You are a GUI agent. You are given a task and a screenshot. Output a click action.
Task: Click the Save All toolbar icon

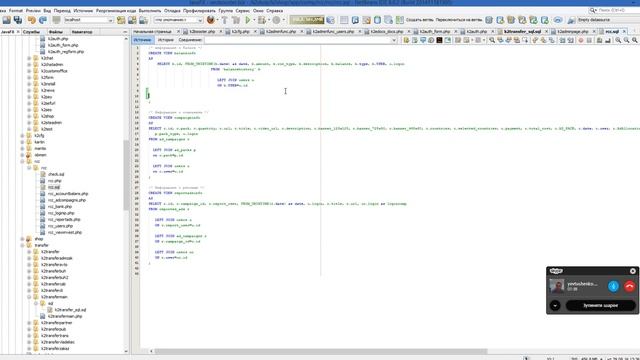[18, 20]
